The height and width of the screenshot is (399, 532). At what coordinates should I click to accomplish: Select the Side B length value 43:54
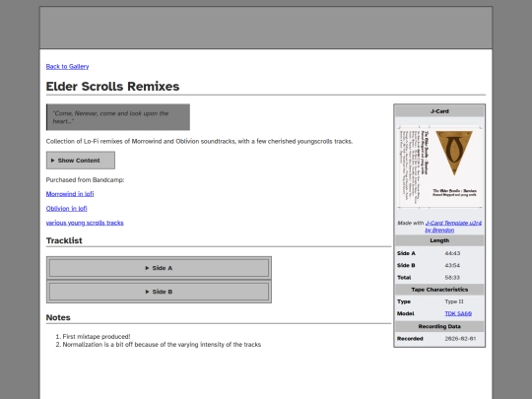click(x=452, y=265)
